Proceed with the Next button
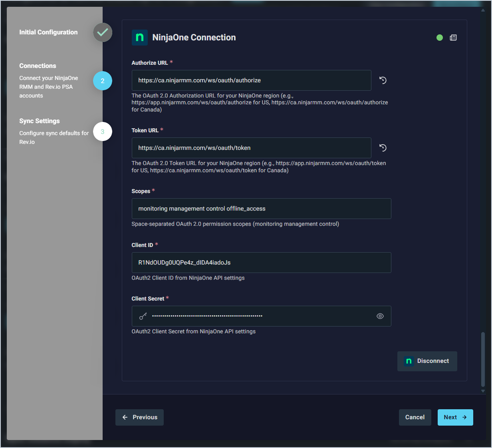 pyautogui.click(x=455, y=417)
